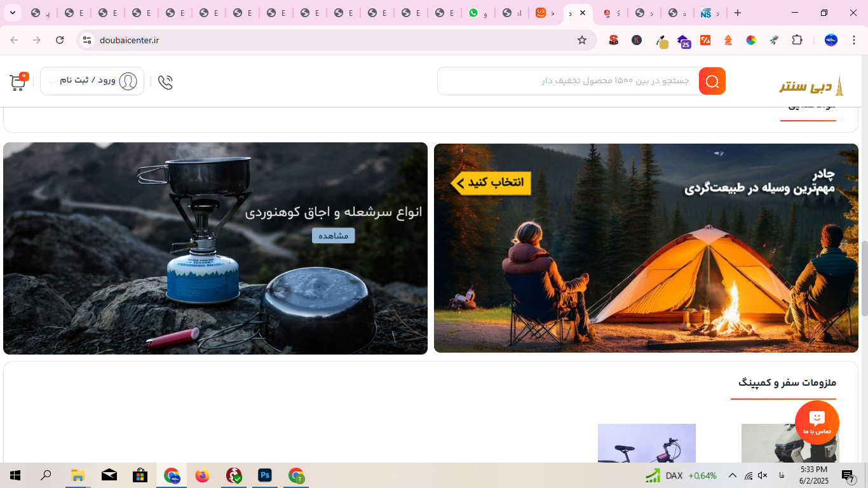Open Windows search from taskbar
Screen dimensions: 868x488
pyautogui.click(x=46, y=475)
